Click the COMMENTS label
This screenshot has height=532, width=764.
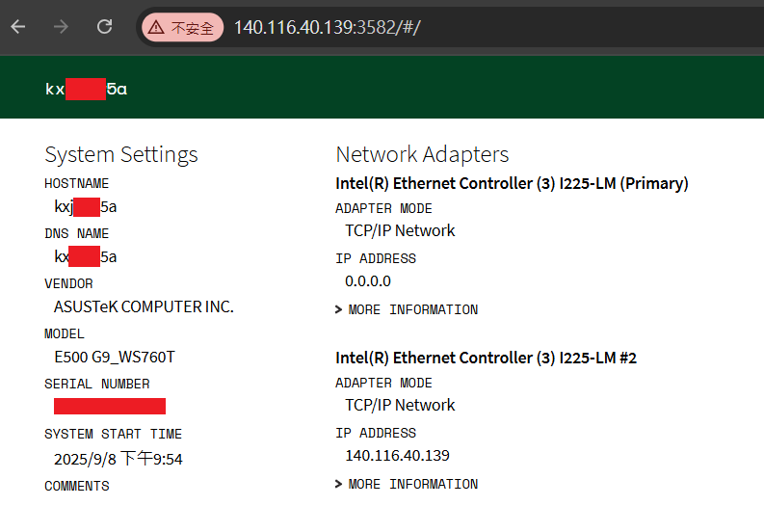point(77,486)
